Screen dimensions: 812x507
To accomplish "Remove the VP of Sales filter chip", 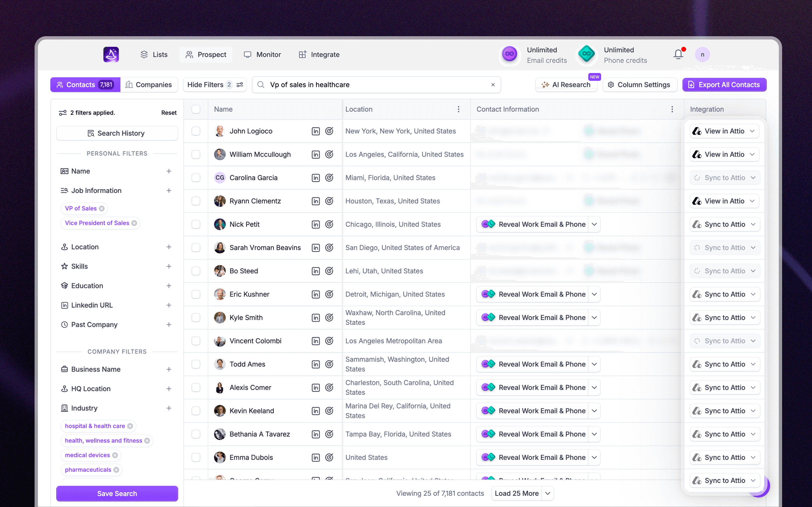I will [x=101, y=209].
